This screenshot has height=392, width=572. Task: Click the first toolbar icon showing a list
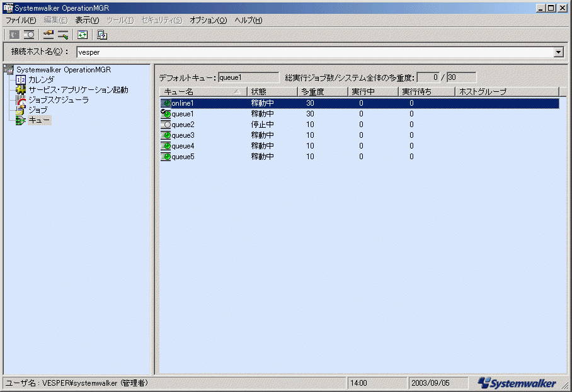(x=14, y=35)
